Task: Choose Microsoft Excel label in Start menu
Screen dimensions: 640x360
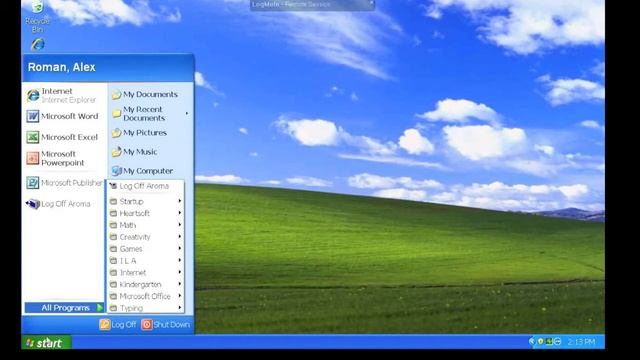Action: point(69,137)
